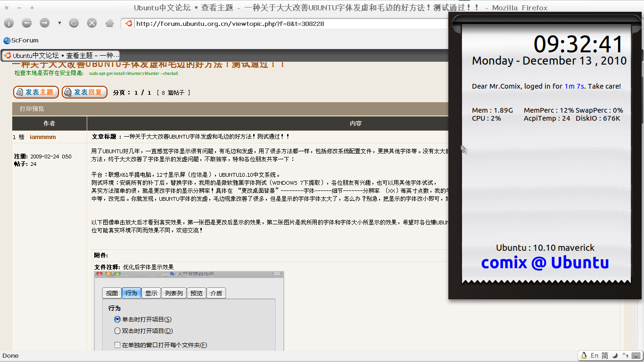Select the 行为 tab in attached image

pyautogui.click(x=131, y=293)
